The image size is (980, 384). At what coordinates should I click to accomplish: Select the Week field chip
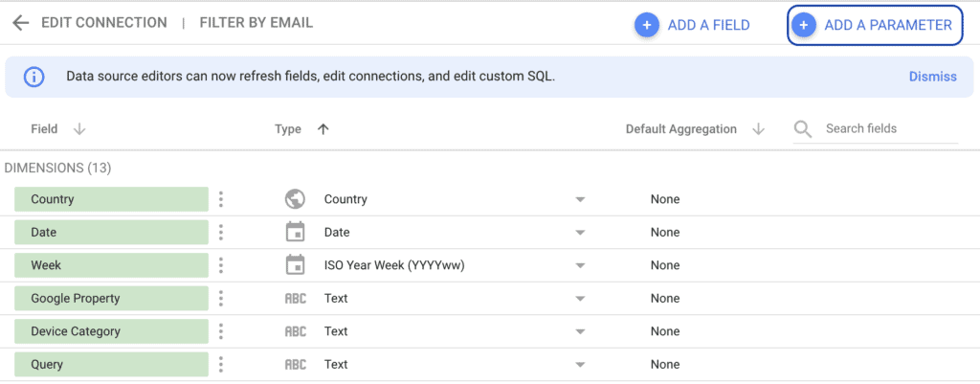point(111,265)
